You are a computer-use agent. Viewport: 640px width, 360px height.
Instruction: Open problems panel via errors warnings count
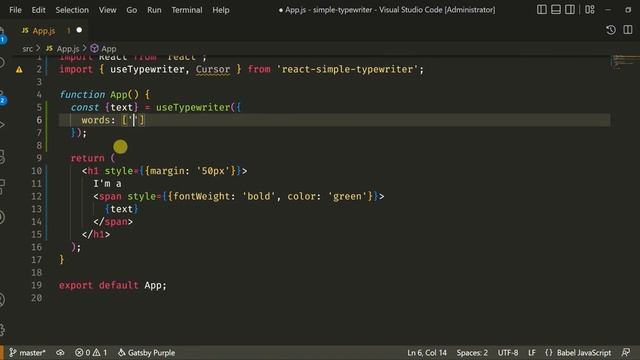pyautogui.click(x=91, y=353)
